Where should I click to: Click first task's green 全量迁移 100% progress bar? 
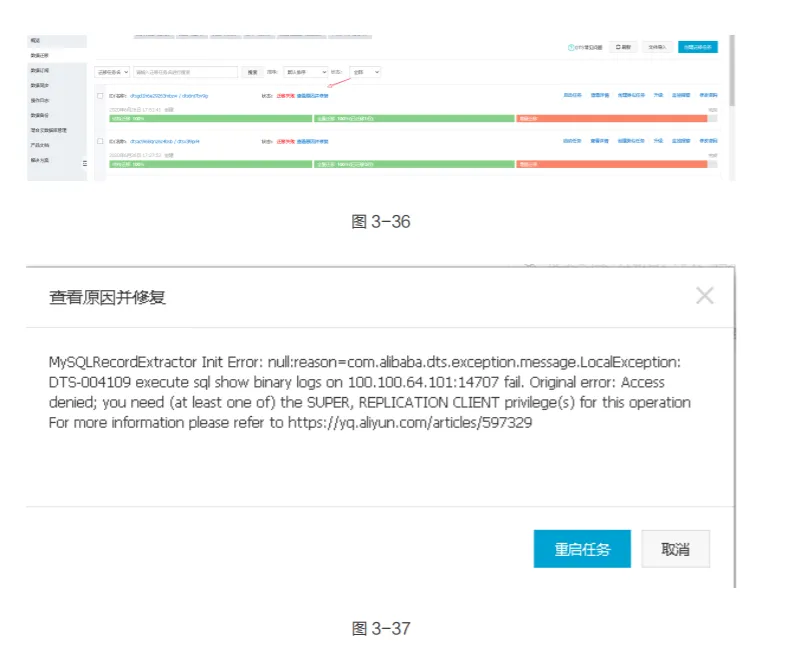tap(414, 119)
